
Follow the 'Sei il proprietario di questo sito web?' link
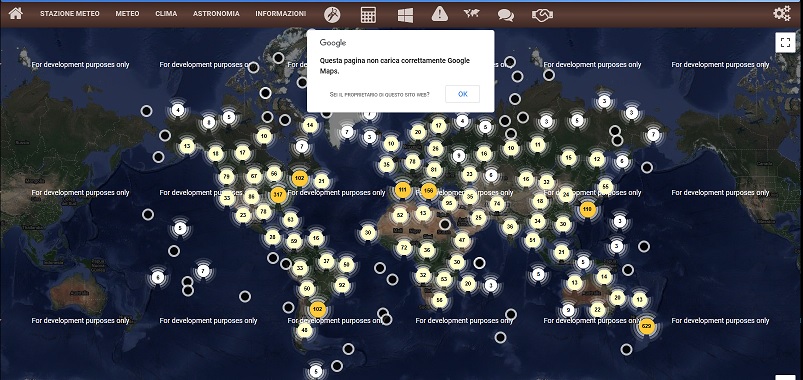(379, 95)
